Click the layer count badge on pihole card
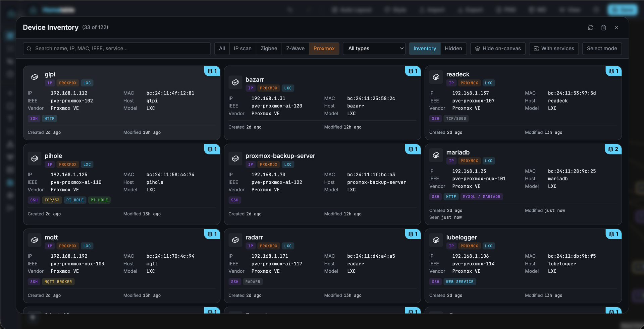Screen dimensions: 644x329 point(212,149)
